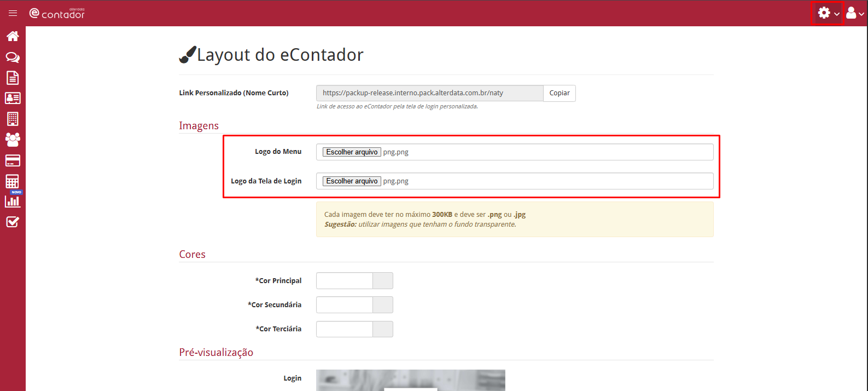The height and width of the screenshot is (391, 868).
Task: Choose file for Logo da Tela de Login
Action: [352, 181]
